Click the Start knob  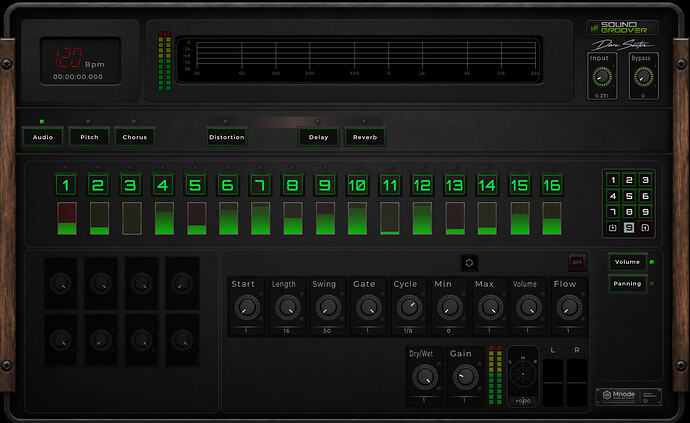(x=247, y=307)
